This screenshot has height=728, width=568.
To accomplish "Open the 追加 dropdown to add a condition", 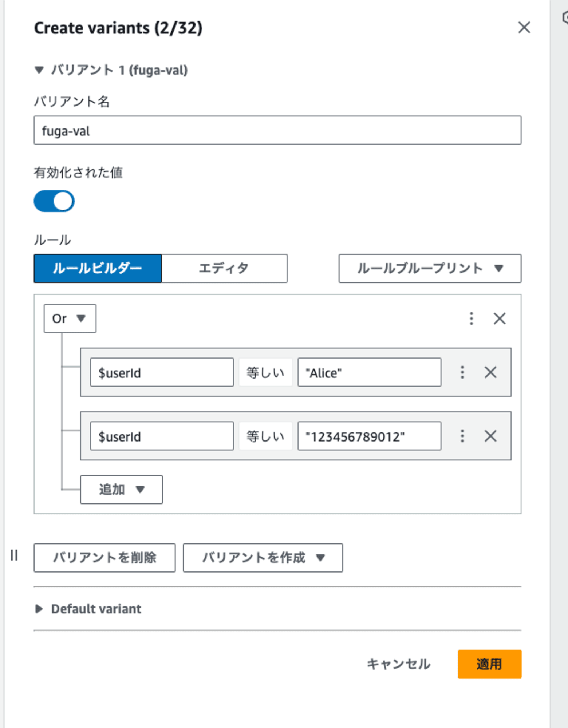I will (121, 490).
